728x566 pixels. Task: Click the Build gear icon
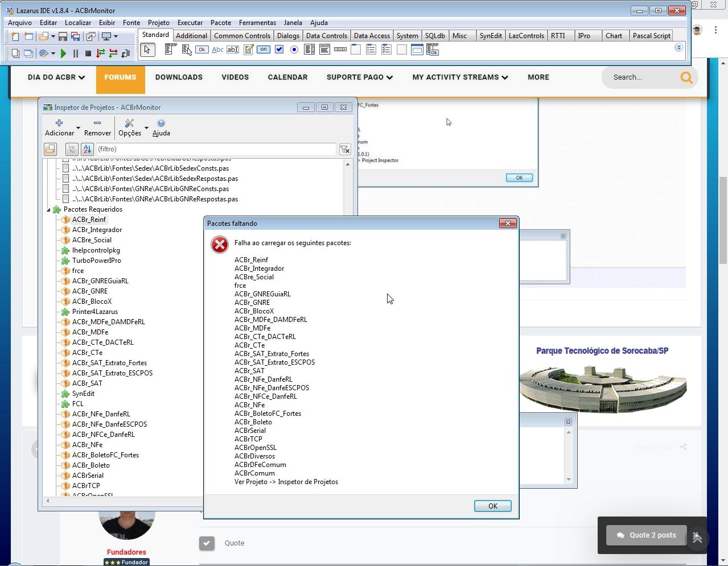tap(43, 53)
